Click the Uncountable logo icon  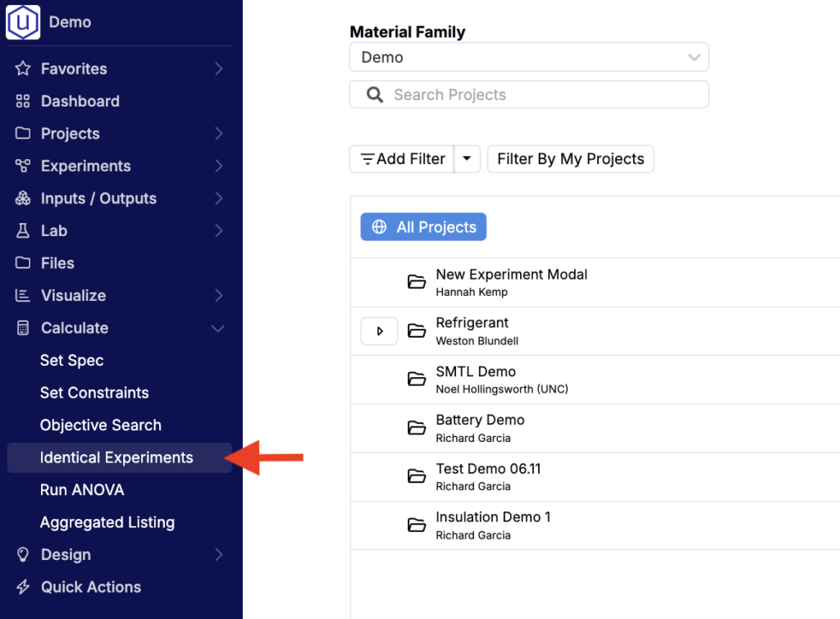23,22
